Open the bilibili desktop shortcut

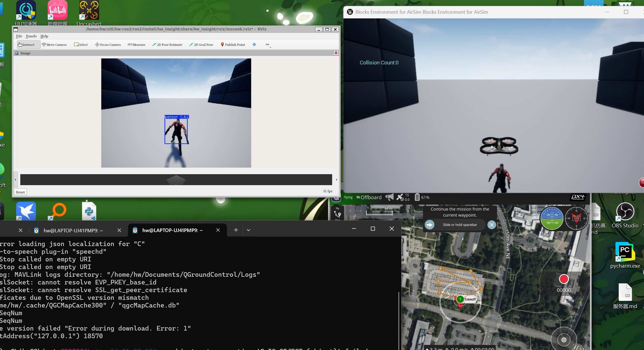(x=58, y=13)
